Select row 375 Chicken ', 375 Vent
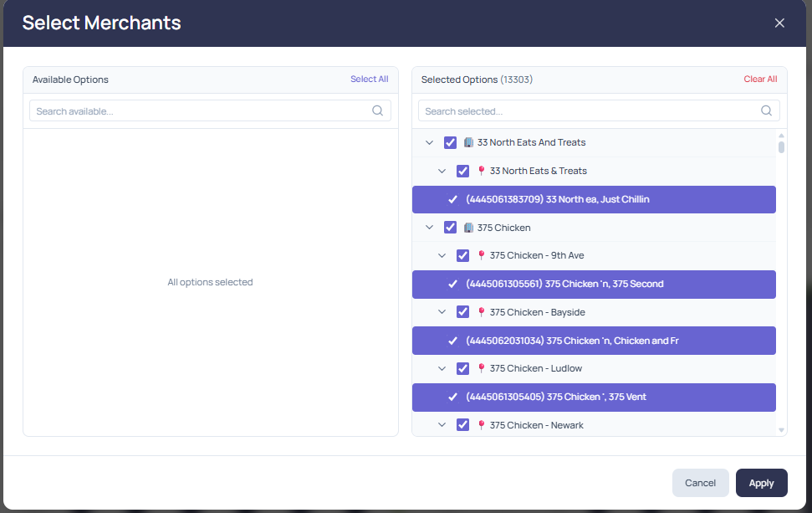This screenshot has height=513, width=812. tap(594, 397)
